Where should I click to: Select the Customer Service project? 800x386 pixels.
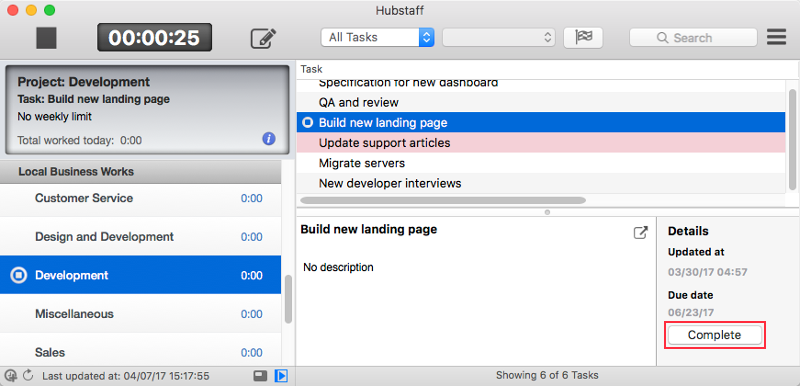(140, 198)
